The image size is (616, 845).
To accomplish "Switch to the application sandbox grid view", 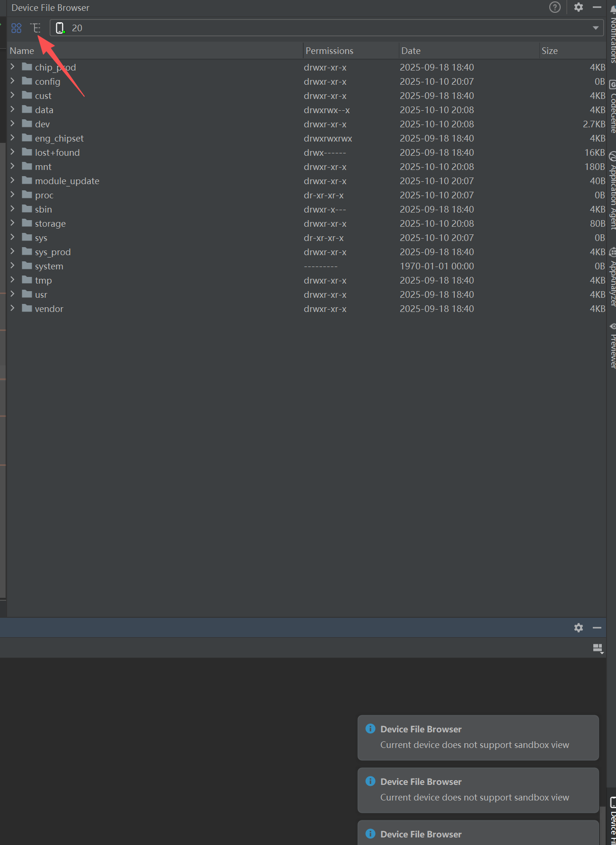I will pyautogui.click(x=17, y=28).
